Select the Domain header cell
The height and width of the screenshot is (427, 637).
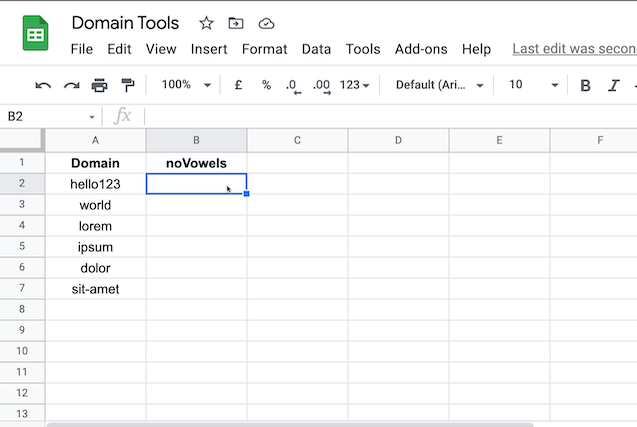coord(95,163)
